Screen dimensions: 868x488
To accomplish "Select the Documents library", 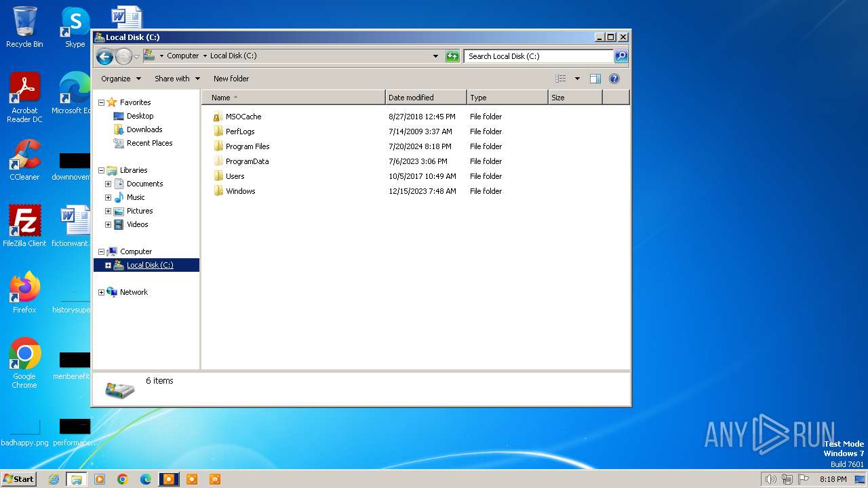I will [144, 184].
